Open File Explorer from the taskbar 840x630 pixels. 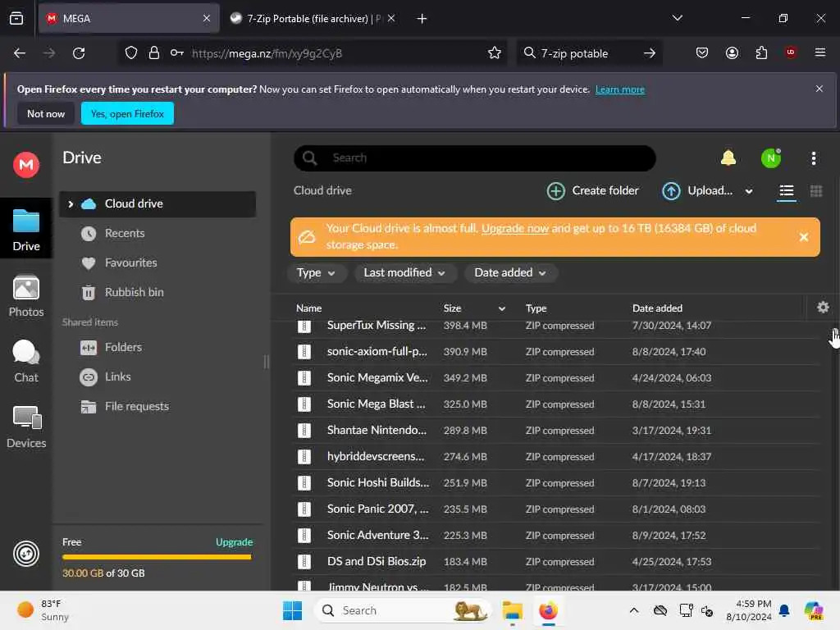[512, 610]
